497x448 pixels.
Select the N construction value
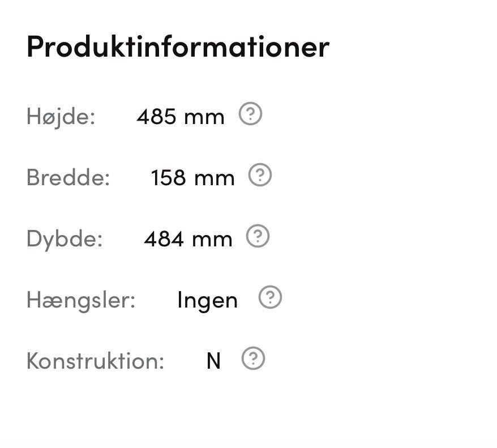point(213,361)
